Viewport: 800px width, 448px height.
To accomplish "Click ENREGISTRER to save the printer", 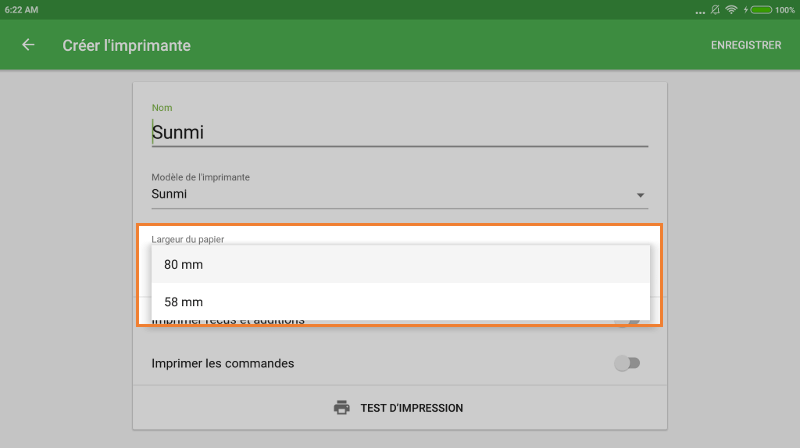I will [x=746, y=45].
